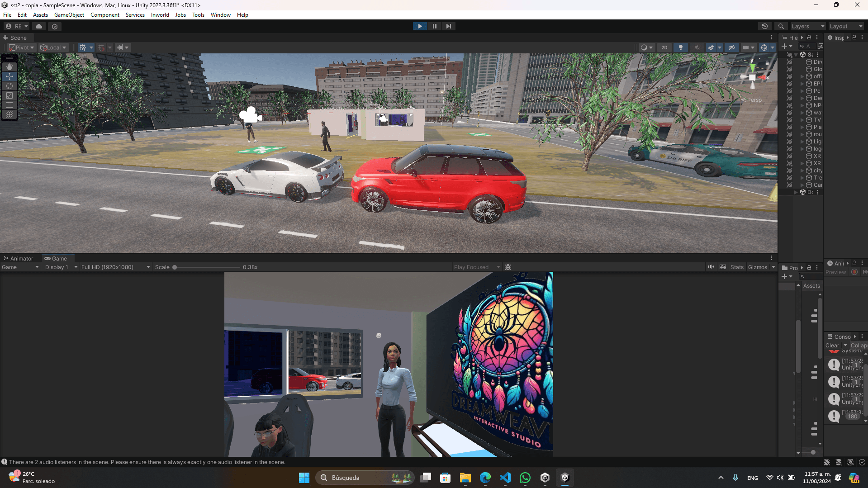Screen dimensions: 868x488
Task: Open the Component menu
Action: pyautogui.click(x=105, y=15)
